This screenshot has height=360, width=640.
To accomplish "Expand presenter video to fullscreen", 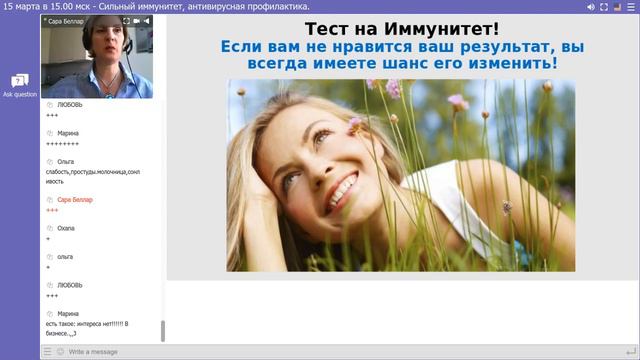I will tap(127, 21).
